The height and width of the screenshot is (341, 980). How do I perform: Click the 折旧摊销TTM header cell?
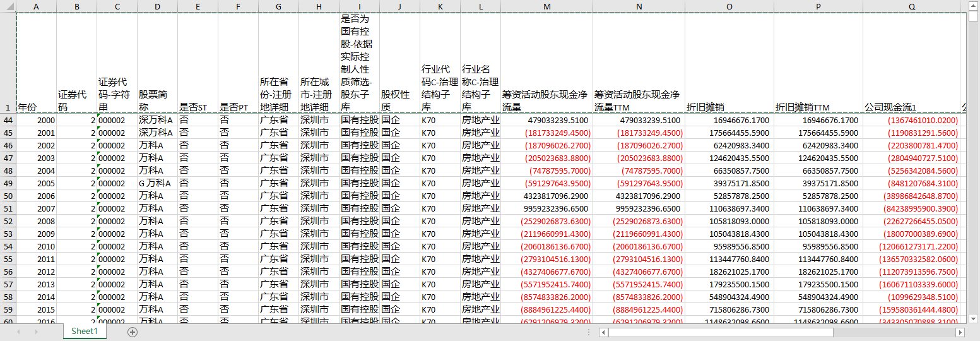(x=818, y=63)
